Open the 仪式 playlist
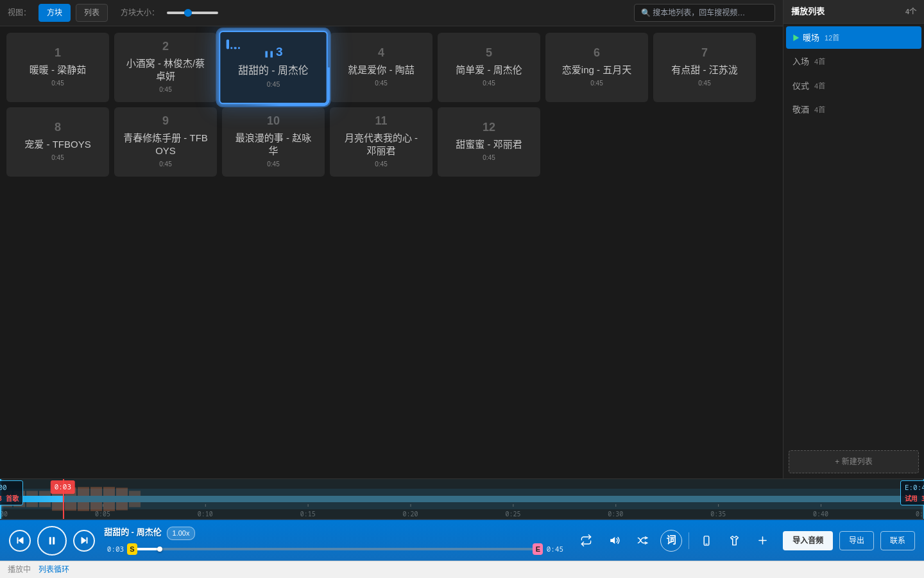Screen dimensions: 924x578 pyautogui.click(x=853, y=86)
